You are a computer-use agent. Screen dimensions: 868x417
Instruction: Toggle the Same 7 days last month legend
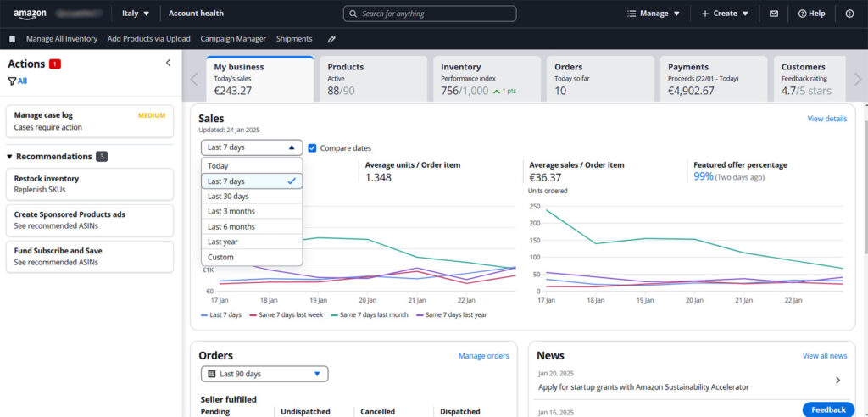[x=370, y=315]
